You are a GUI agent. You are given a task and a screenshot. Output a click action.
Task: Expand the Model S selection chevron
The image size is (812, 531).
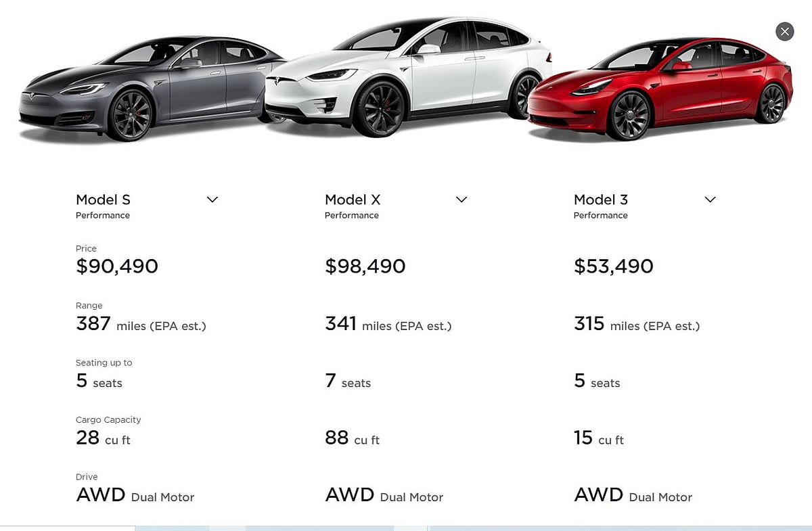(212, 200)
